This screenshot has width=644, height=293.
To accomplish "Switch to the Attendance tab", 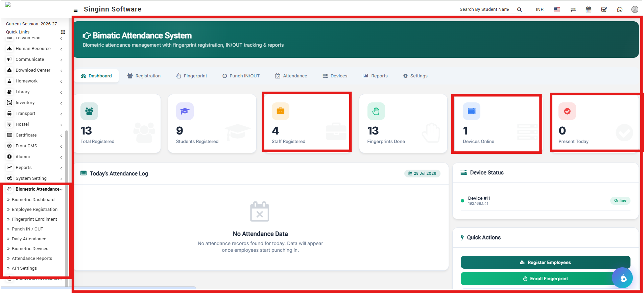I will click(291, 76).
